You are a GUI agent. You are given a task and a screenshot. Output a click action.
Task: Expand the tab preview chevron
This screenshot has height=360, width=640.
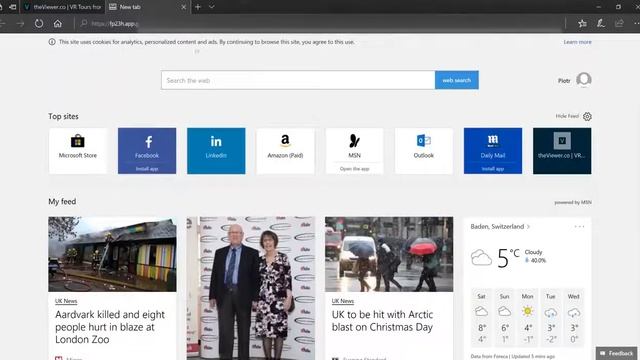point(211,7)
